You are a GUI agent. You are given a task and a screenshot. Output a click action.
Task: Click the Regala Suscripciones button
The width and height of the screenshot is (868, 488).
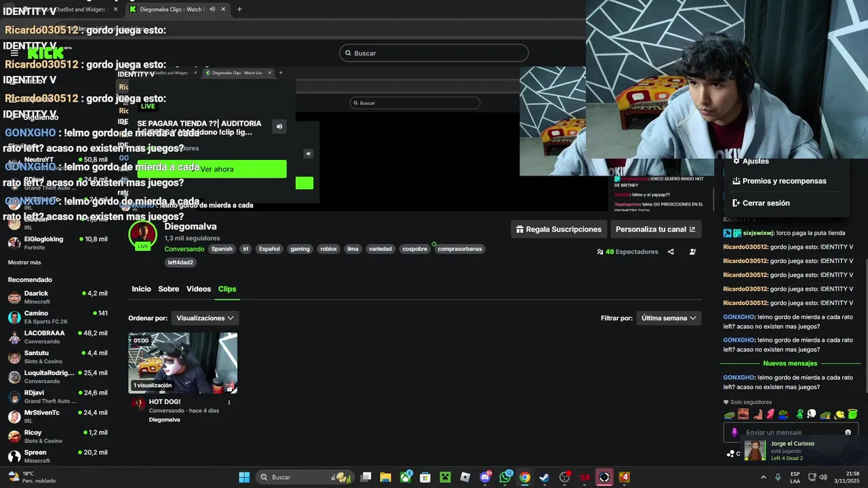(559, 229)
